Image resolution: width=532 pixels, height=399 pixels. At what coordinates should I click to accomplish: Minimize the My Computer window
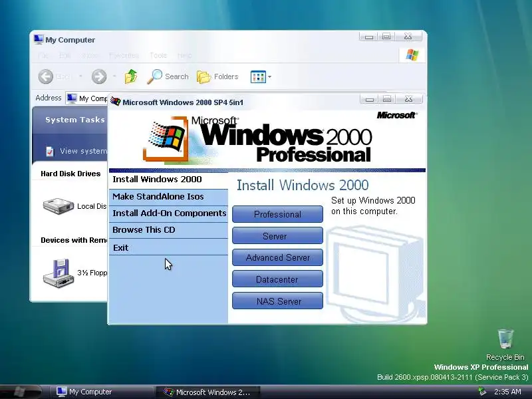(369, 37)
